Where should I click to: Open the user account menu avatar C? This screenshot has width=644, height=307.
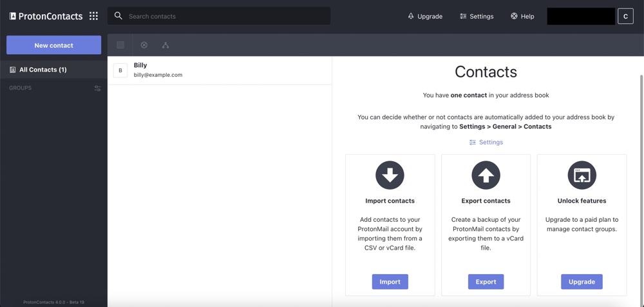point(625,17)
